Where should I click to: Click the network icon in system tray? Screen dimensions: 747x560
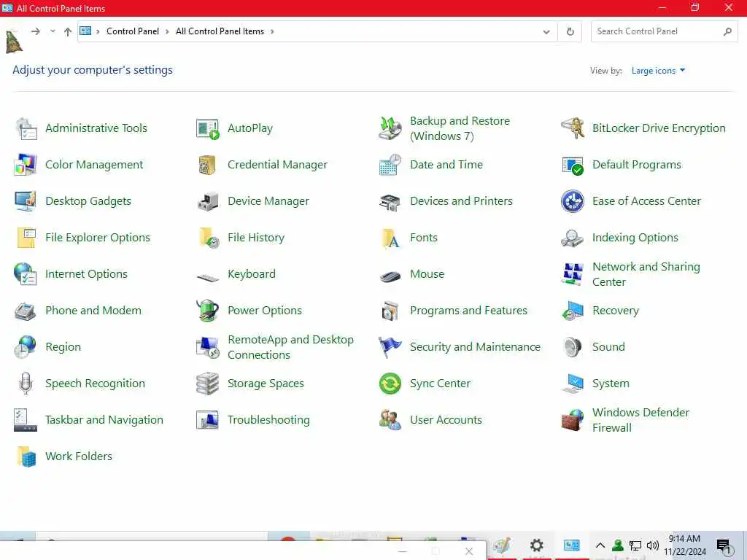point(635,545)
